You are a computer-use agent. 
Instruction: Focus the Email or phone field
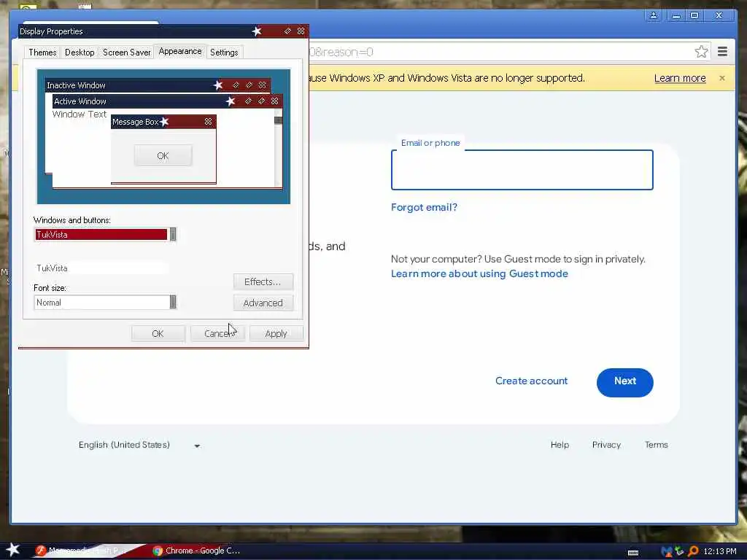pyautogui.click(x=522, y=170)
